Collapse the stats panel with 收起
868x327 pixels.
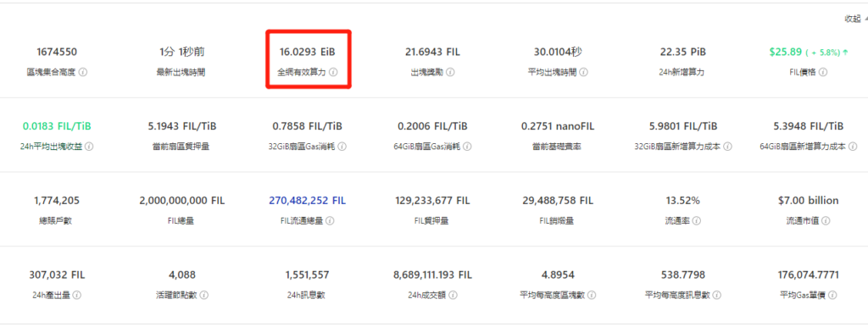click(x=853, y=19)
